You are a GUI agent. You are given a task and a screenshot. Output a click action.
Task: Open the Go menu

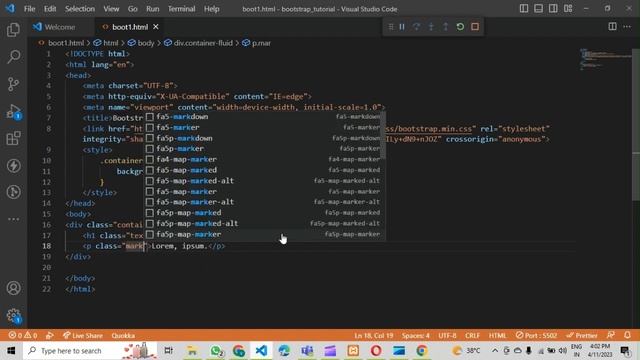[x=133, y=9]
